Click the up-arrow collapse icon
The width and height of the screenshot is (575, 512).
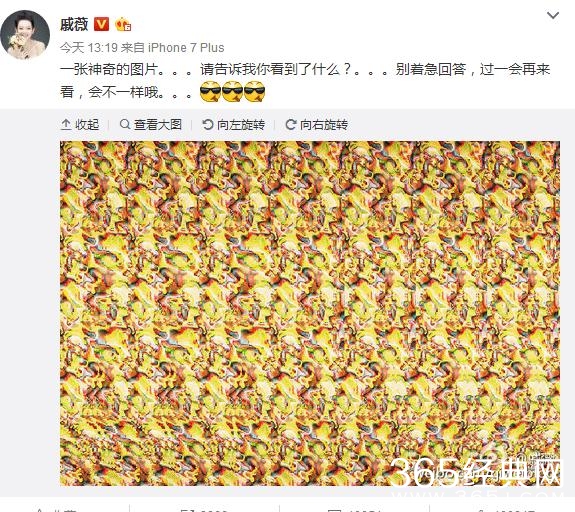pos(66,125)
